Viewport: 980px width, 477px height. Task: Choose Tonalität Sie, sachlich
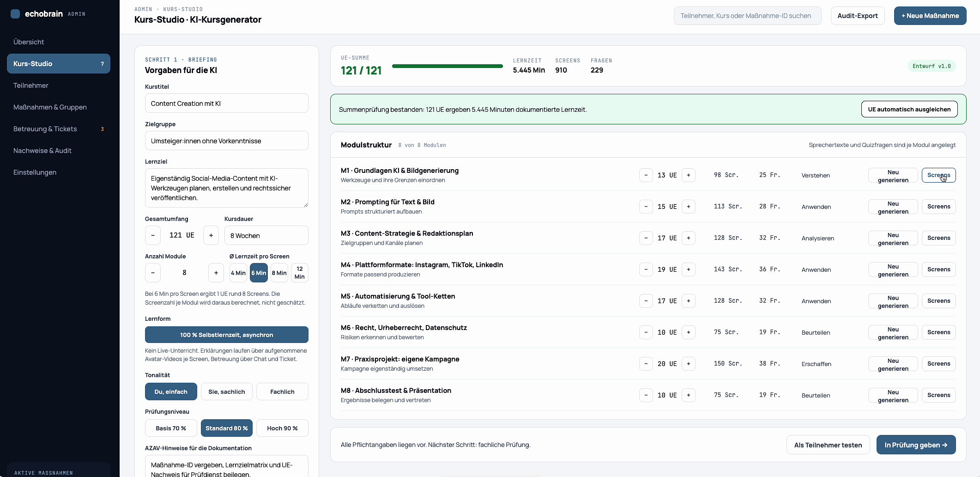(x=227, y=391)
